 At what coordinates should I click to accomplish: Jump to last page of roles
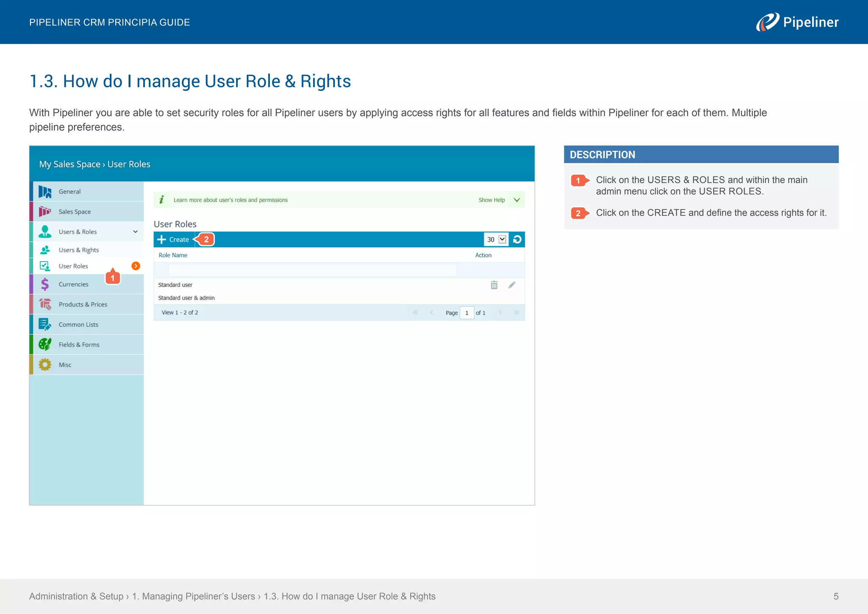[x=516, y=313]
